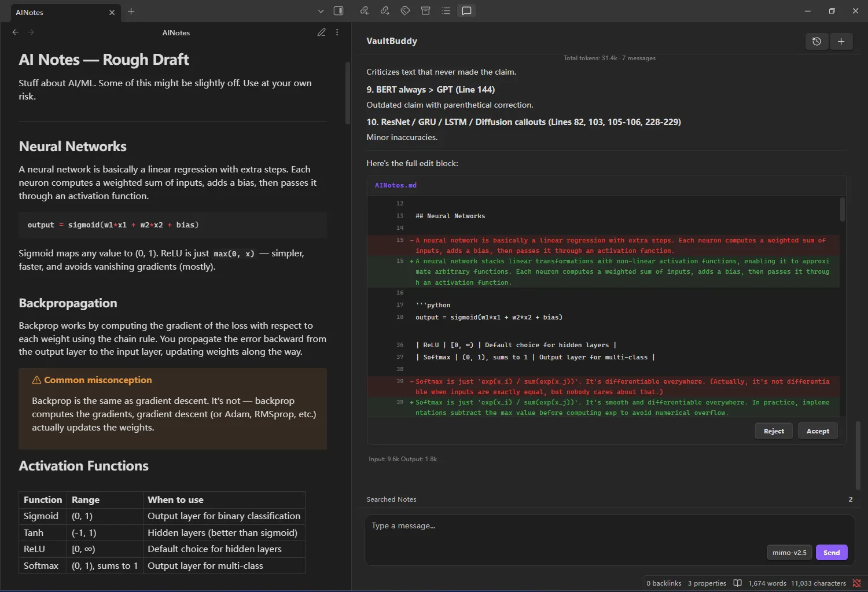Click the 1,674 words counter
The height and width of the screenshot is (592, 868).
pyautogui.click(x=767, y=583)
